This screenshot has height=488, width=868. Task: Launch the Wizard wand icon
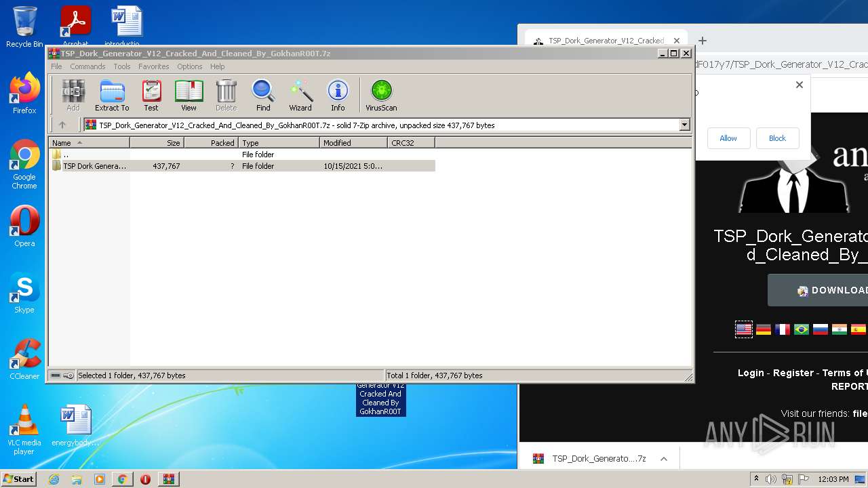point(300,95)
